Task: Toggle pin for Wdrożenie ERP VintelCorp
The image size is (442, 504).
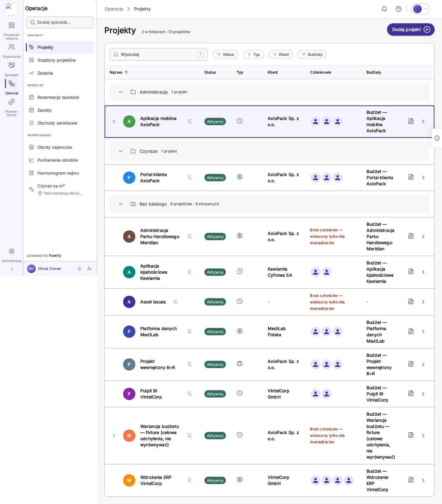Action: pos(190,480)
